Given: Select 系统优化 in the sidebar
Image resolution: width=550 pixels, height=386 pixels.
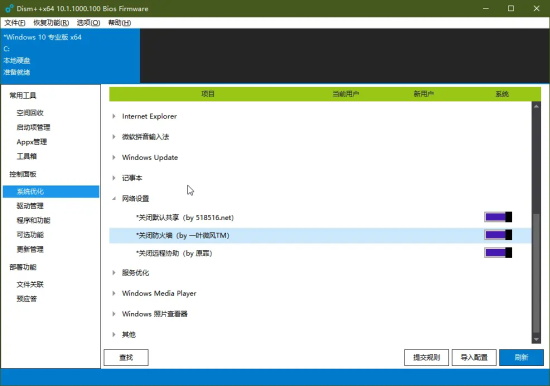Looking at the screenshot, I should coord(51,192).
